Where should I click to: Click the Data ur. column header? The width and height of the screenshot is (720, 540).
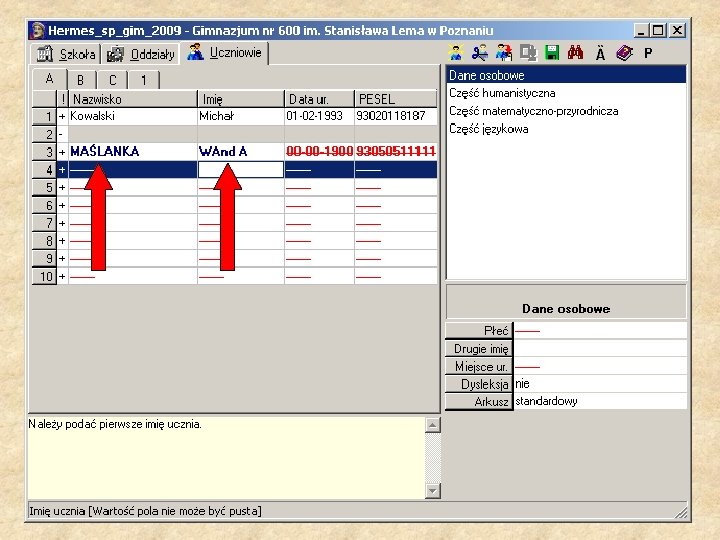[320, 99]
